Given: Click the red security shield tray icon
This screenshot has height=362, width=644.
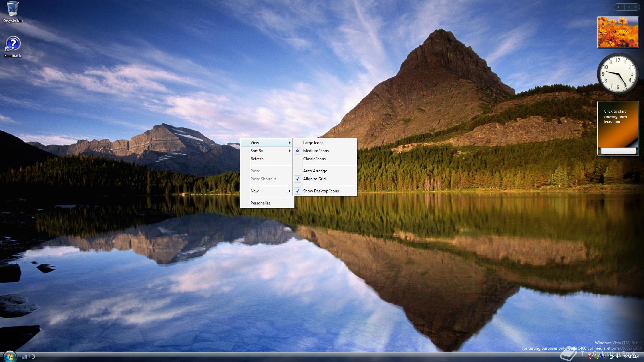Looking at the screenshot, I should point(590,356).
